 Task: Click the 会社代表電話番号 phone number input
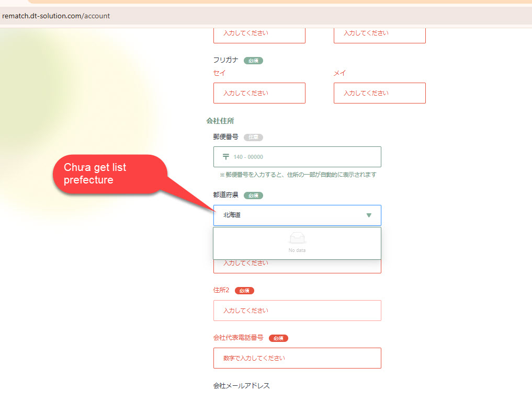pos(297,358)
